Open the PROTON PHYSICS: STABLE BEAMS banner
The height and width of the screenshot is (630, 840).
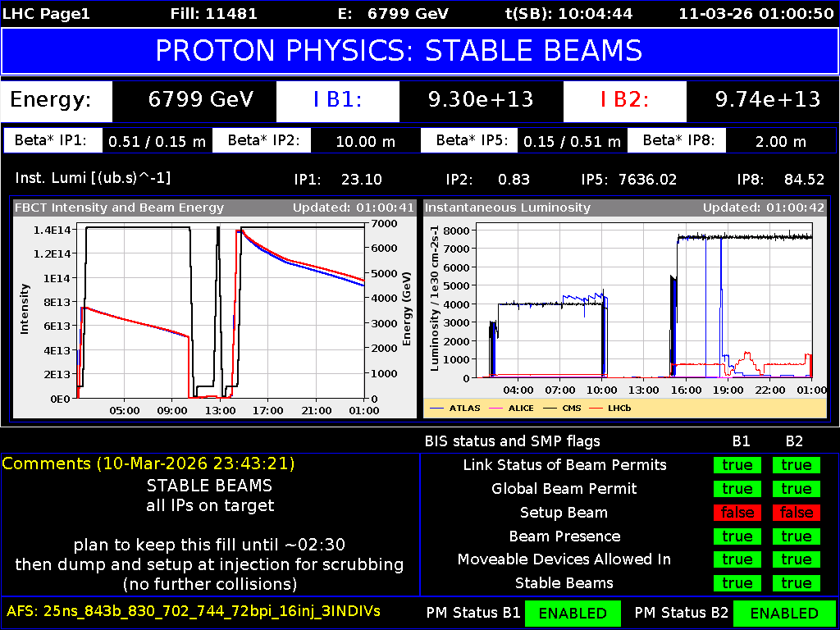click(420, 51)
